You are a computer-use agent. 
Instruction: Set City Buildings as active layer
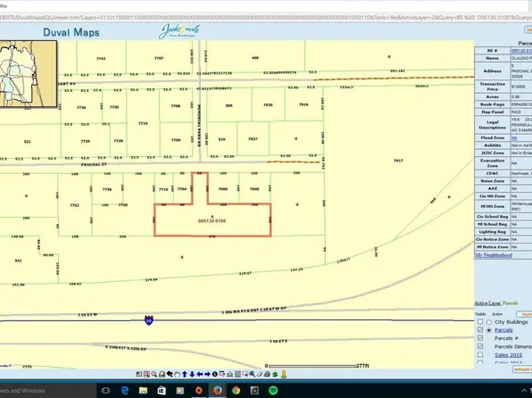pyautogui.click(x=489, y=322)
